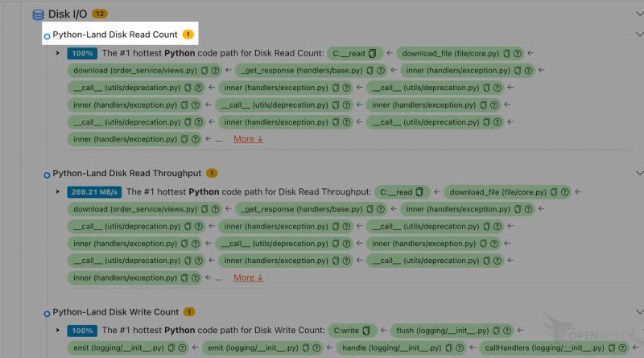
Task: Copy download_file frame in Disk Read Count
Action: click(507, 53)
